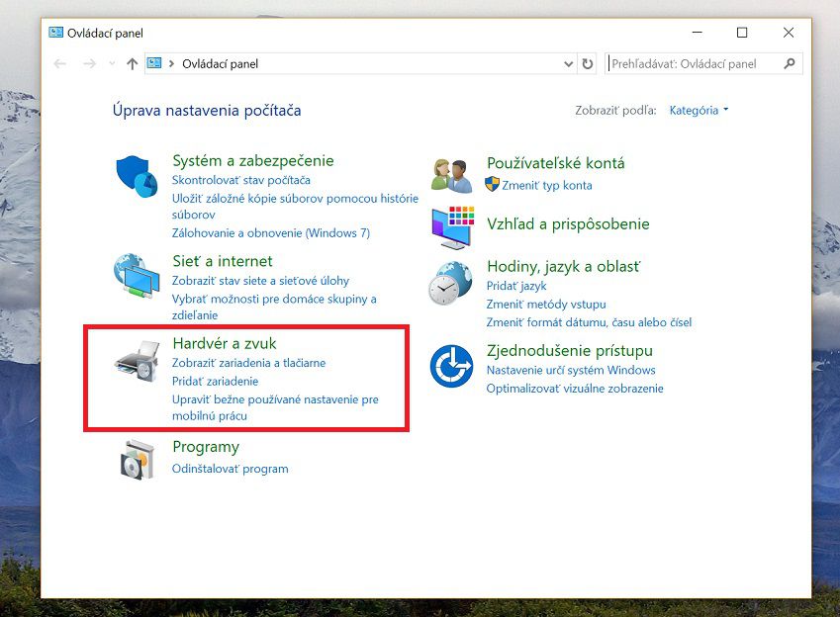Click the back arrow navigation icon
The height and width of the screenshot is (617, 840).
pyautogui.click(x=60, y=63)
